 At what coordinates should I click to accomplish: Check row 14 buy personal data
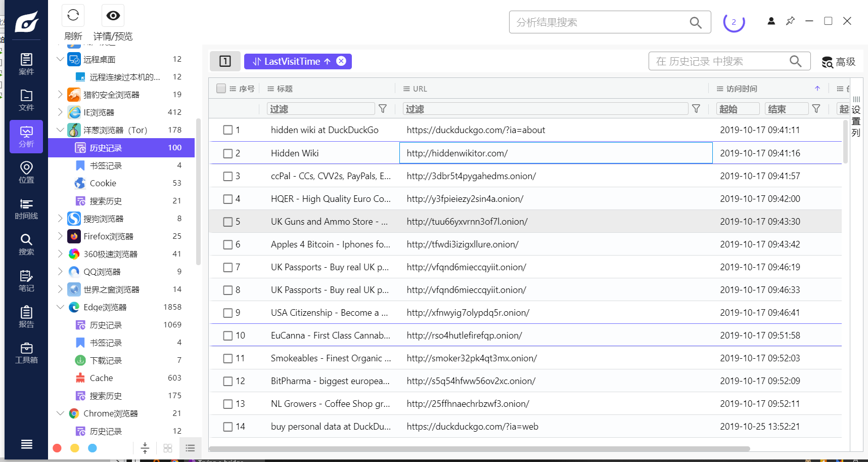pyautogui.click(x=228, y=427)
